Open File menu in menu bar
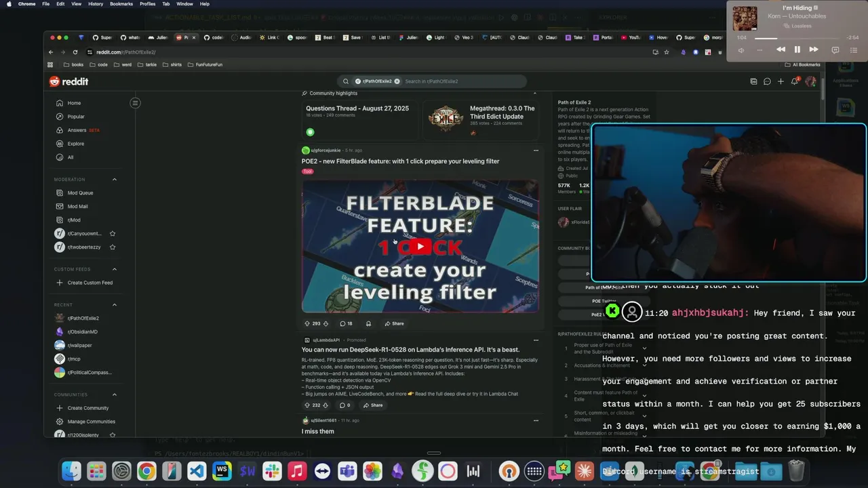This screenshot has height=488, width=868. point(45,4)
